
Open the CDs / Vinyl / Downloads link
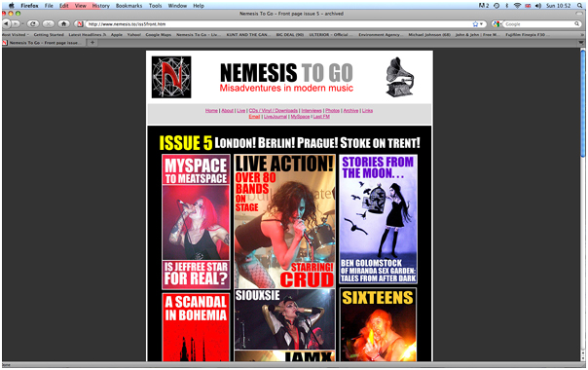273,111
